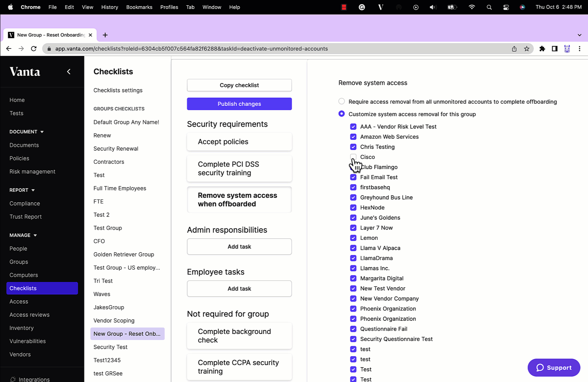
Task: Uncheck Chris Testing checkbox
Action: tap(353, 147)
